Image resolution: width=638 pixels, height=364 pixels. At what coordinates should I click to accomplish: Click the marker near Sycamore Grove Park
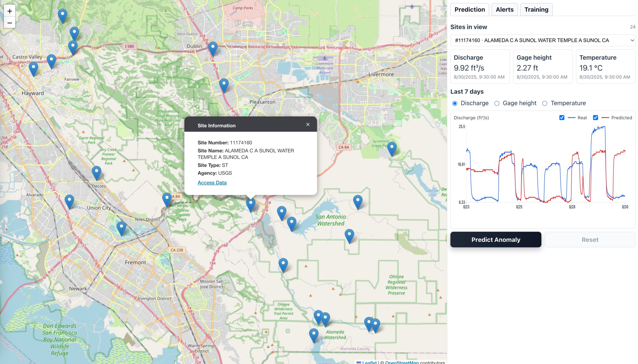[392, 148]
